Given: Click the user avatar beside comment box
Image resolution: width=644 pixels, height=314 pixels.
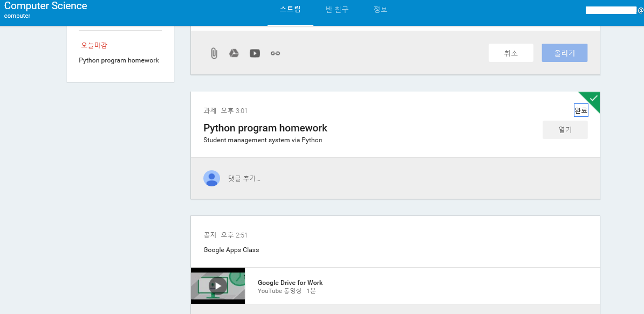Looking at the screenshot, I should [x=211, y=178].
